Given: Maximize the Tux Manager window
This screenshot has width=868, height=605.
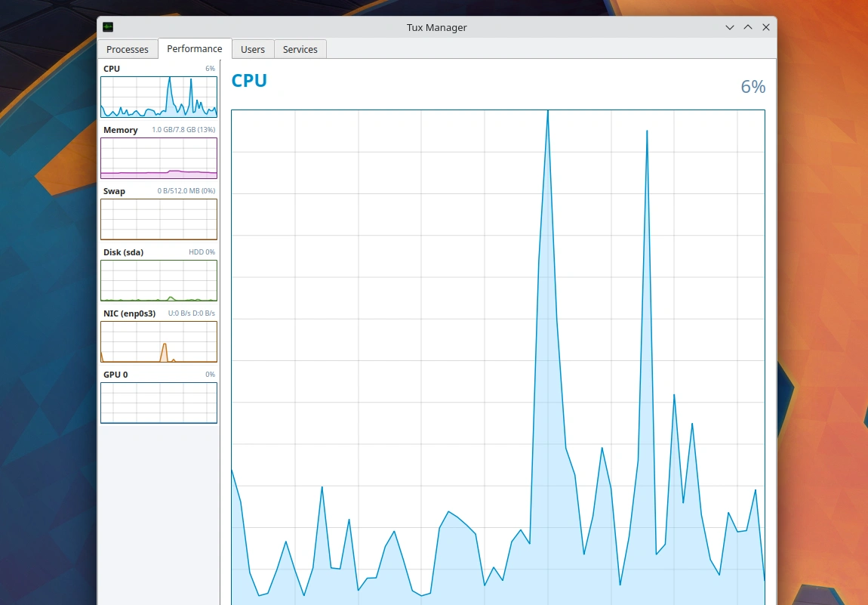Looking at the screenshot, I should point(748,27).
